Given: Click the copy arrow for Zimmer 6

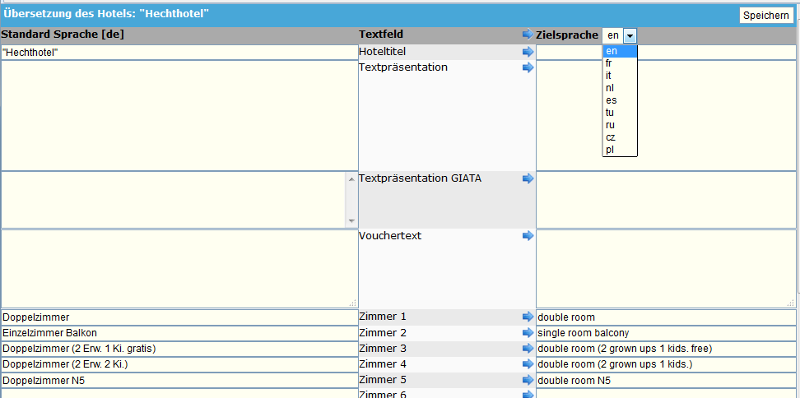Looking at the screenshot, I should 528,394.
